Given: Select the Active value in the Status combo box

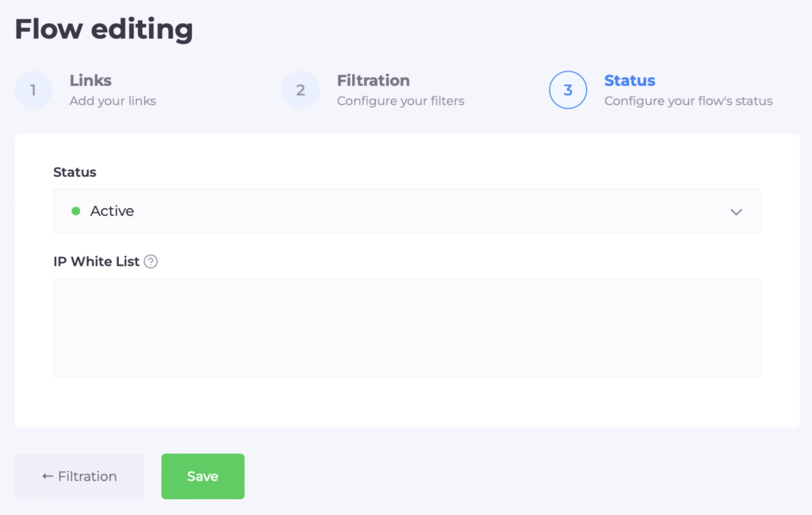Looking at the screenshot, I should tap(112, 211).
